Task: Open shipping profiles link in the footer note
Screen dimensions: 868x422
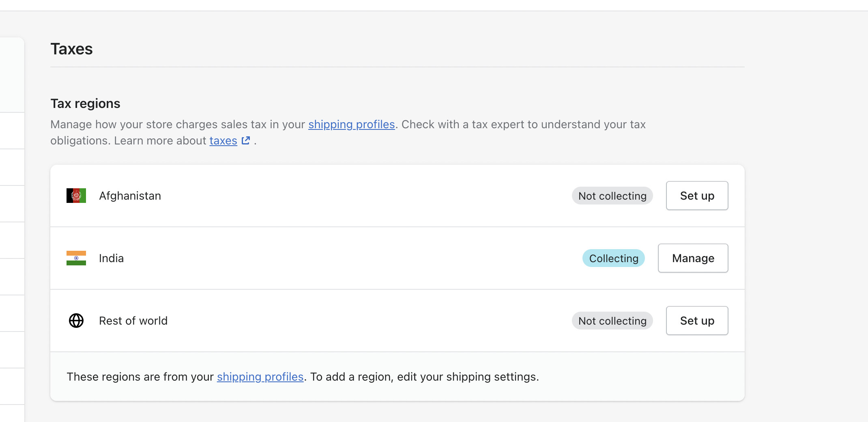Action: click(x=260, y=377)
